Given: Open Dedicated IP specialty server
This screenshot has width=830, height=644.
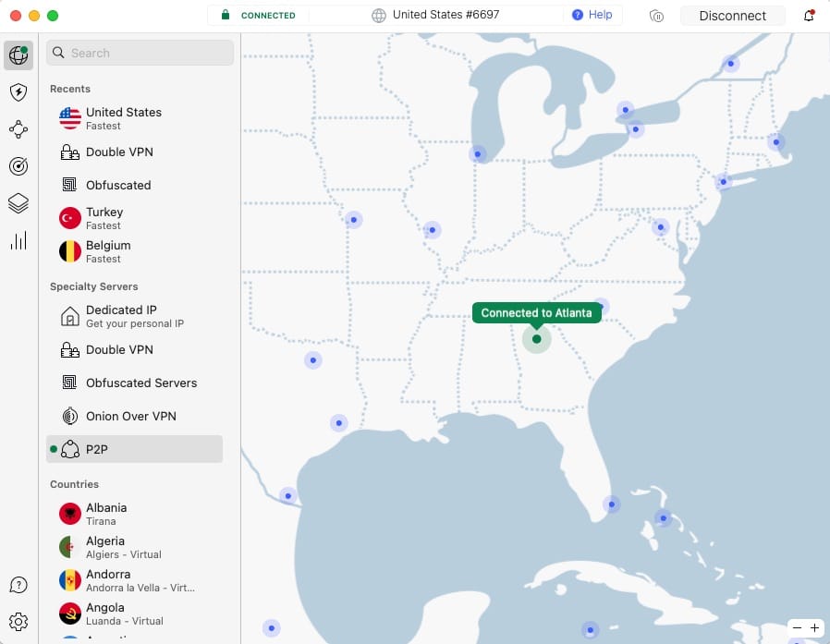Looking at the screenshot, I should pos(135,316).
